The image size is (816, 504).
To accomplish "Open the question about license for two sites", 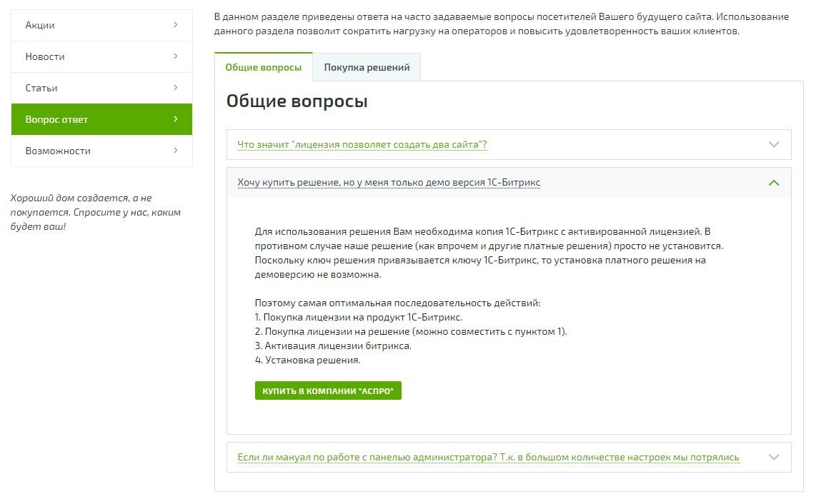I will tap(362, 145).
